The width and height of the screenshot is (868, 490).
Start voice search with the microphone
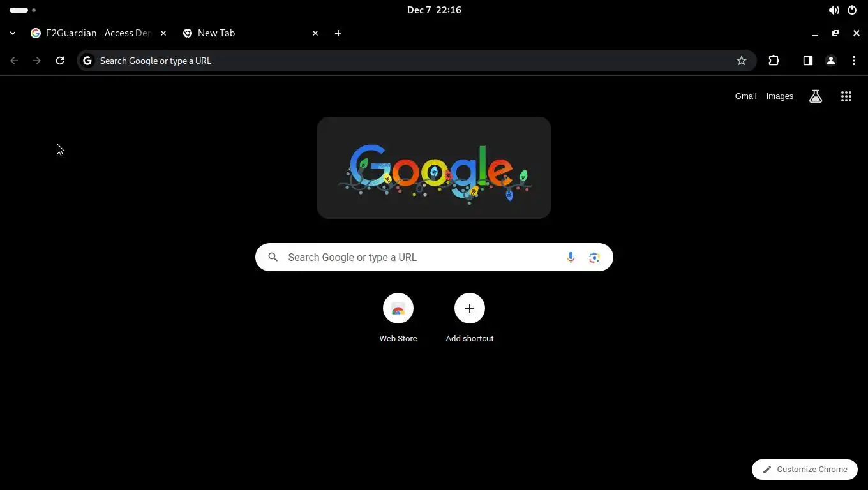[571, 257]
